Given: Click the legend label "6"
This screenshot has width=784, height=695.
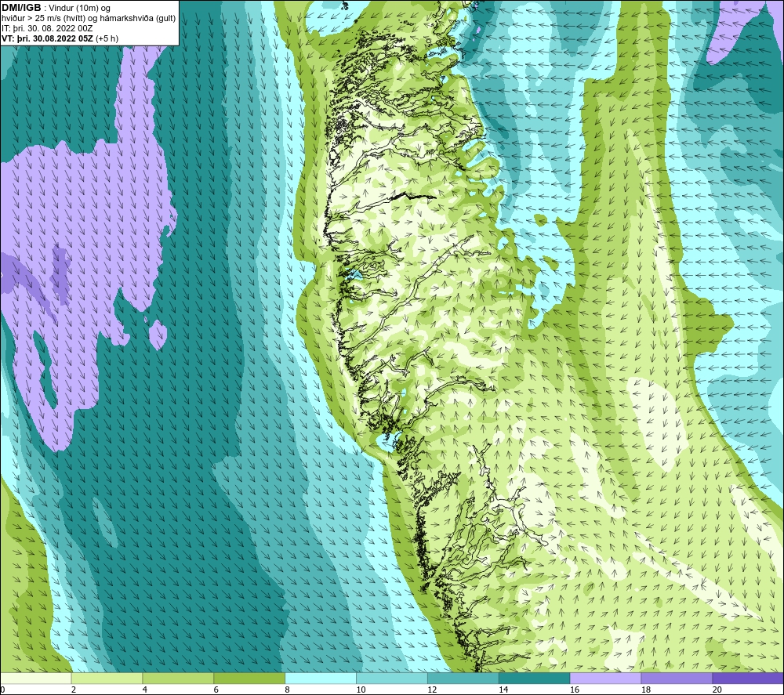Looking at the screenshot, I should point(216,690).
